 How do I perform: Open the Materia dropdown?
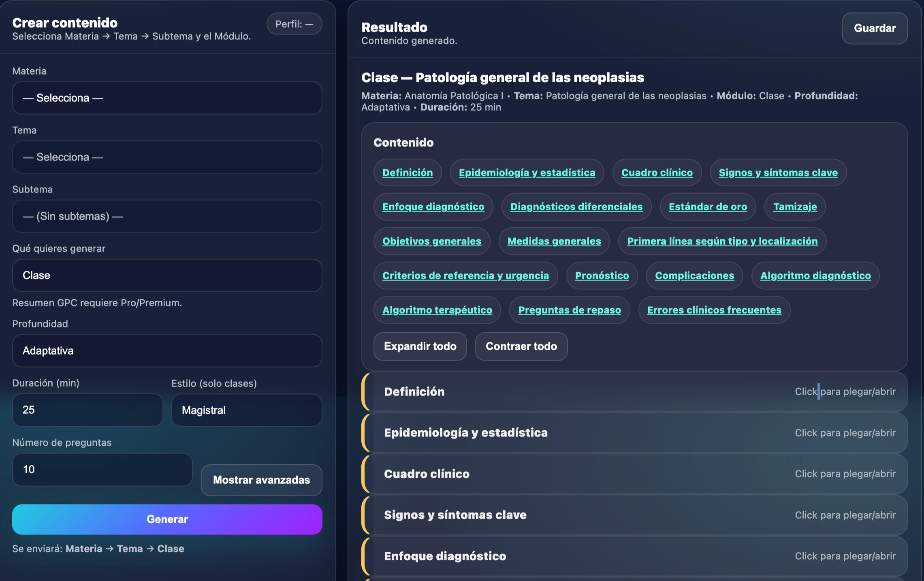pos(167,98)
